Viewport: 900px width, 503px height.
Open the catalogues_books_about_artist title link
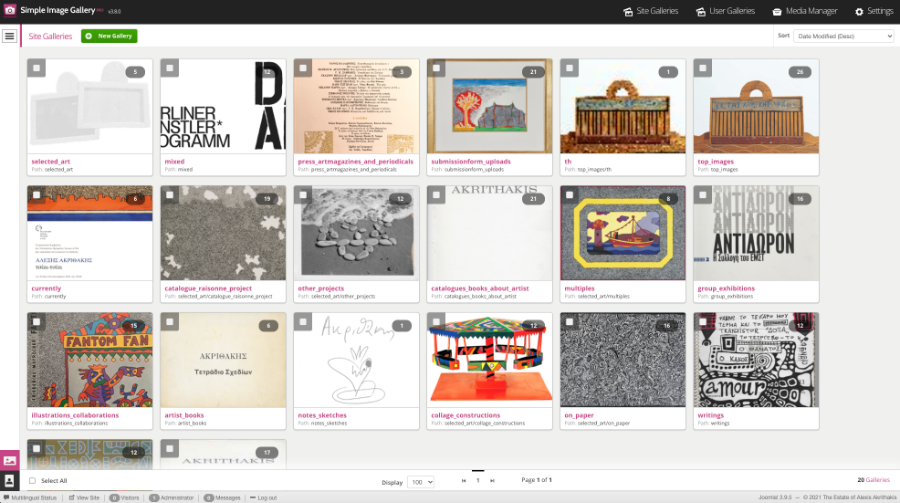480,288
